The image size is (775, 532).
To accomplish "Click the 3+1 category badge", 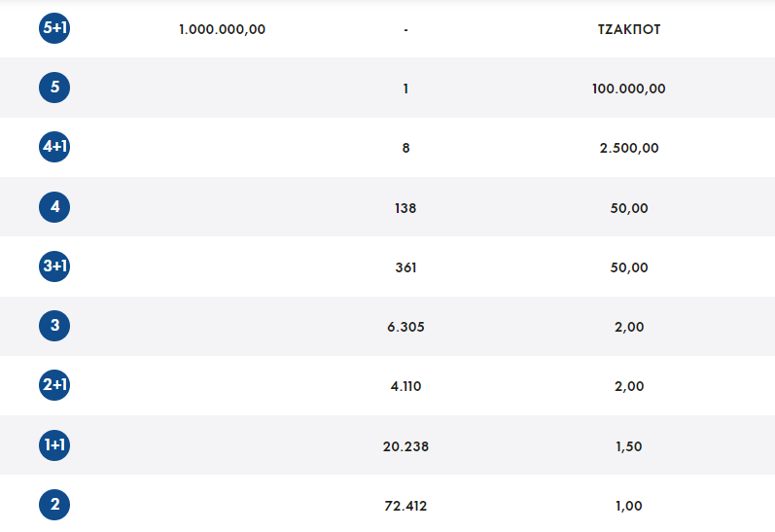I will pyautogui.click(x=54, y=266).
